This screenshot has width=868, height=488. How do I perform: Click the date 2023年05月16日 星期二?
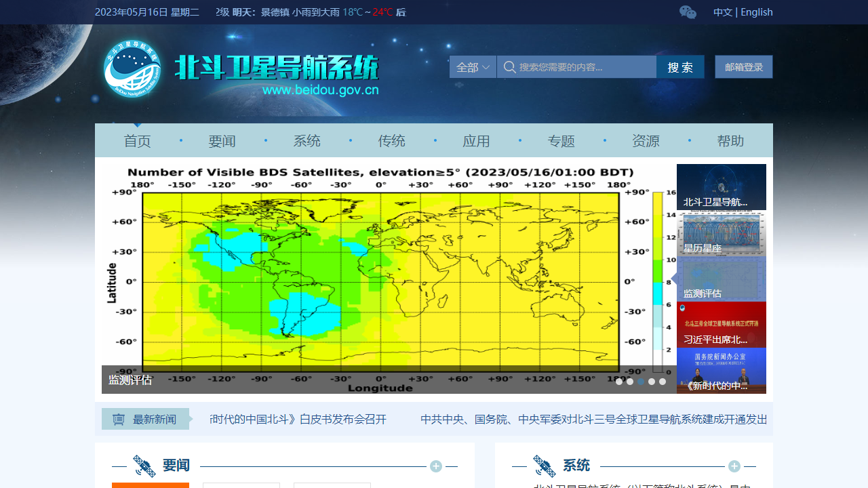147,12
